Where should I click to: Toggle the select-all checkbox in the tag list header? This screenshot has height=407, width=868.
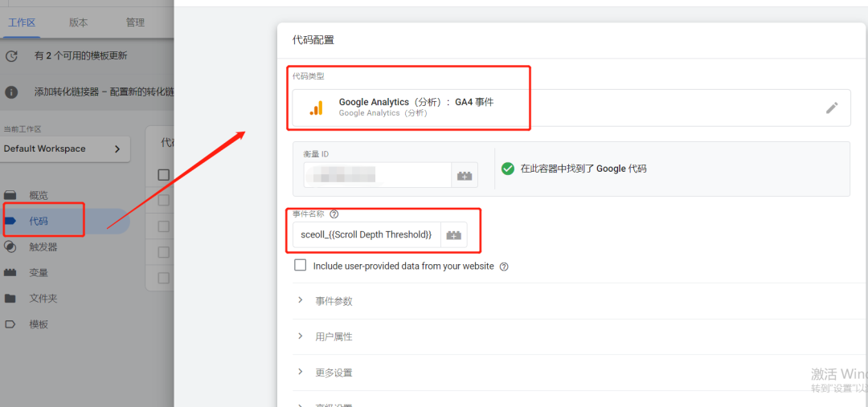pos(164,174)
